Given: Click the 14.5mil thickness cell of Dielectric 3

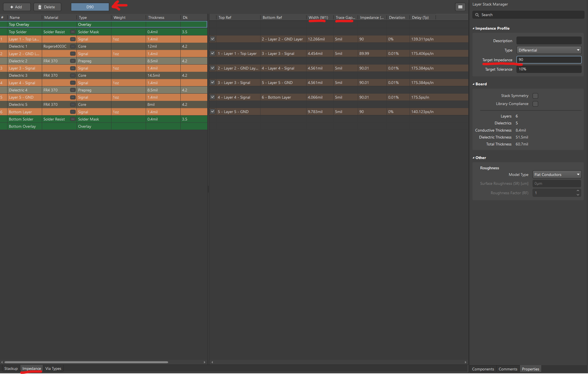Looking at the screenshot, I should (x=163, y=75).
